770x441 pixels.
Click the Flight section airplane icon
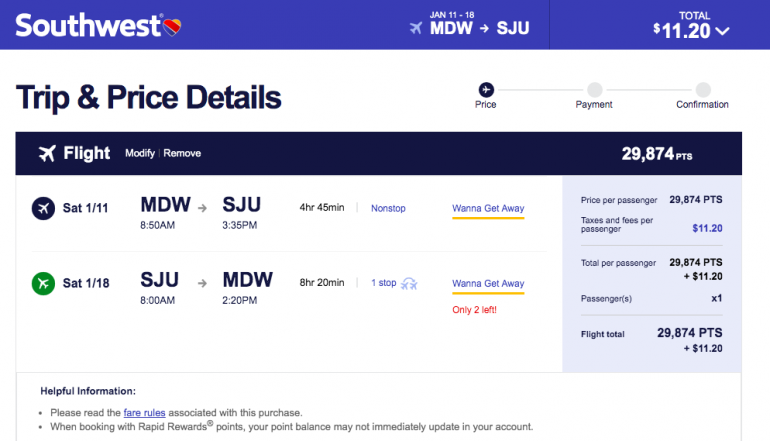click(47, 153)
